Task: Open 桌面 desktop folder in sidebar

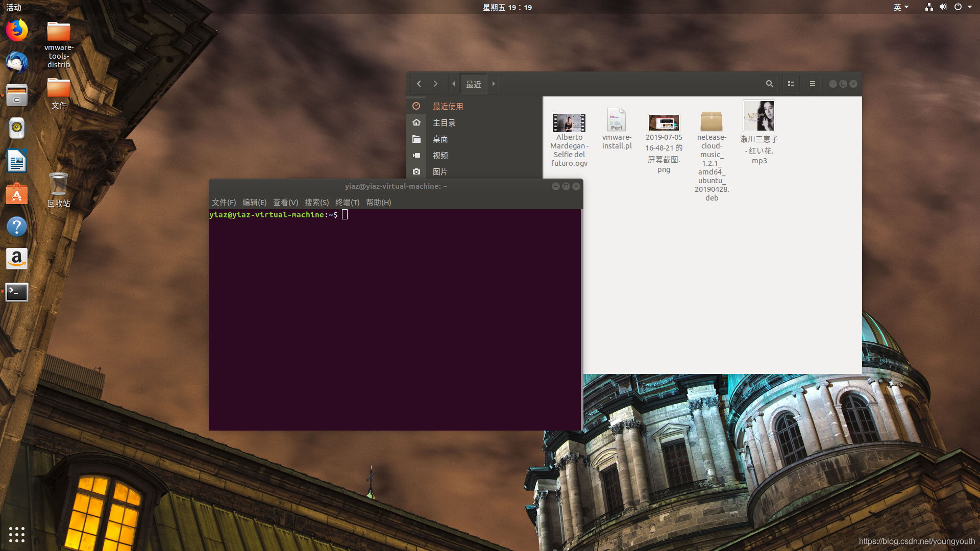Action: [440, 139]
